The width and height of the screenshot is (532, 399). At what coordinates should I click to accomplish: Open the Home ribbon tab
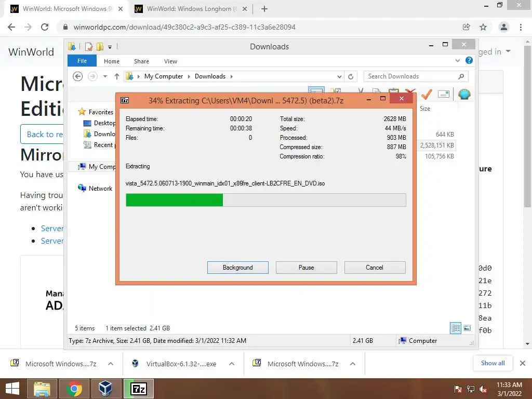[112, 61]
